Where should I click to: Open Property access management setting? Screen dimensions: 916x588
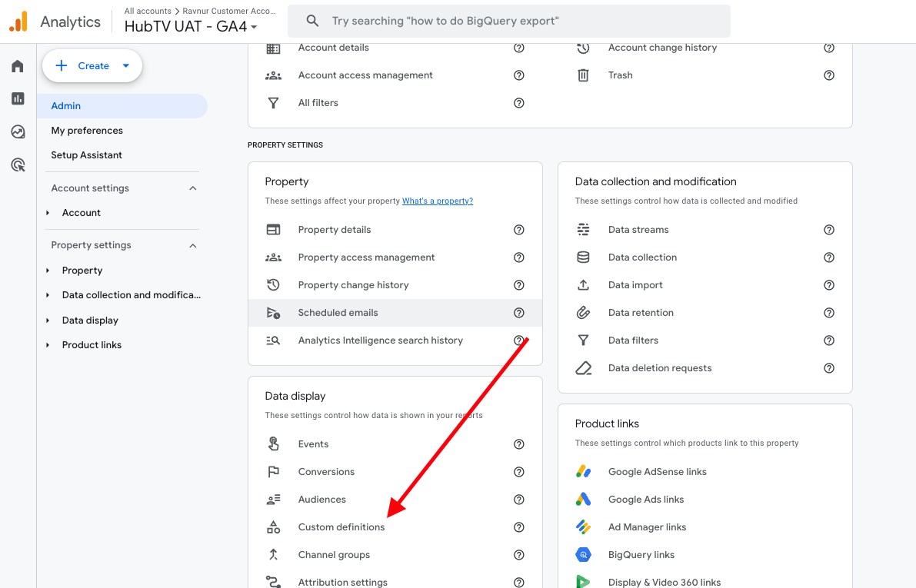395,257
